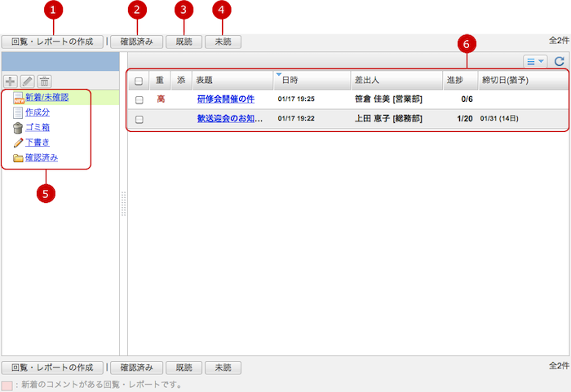Click bottom 確認済み button
This screenshot has height=392, width=571.
136,368
